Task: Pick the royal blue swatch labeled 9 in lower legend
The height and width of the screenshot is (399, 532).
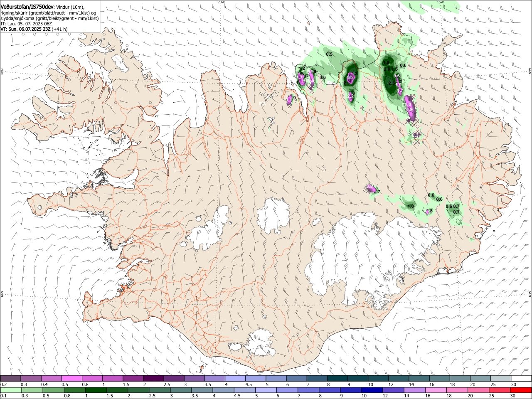Action: pos(351,390)
